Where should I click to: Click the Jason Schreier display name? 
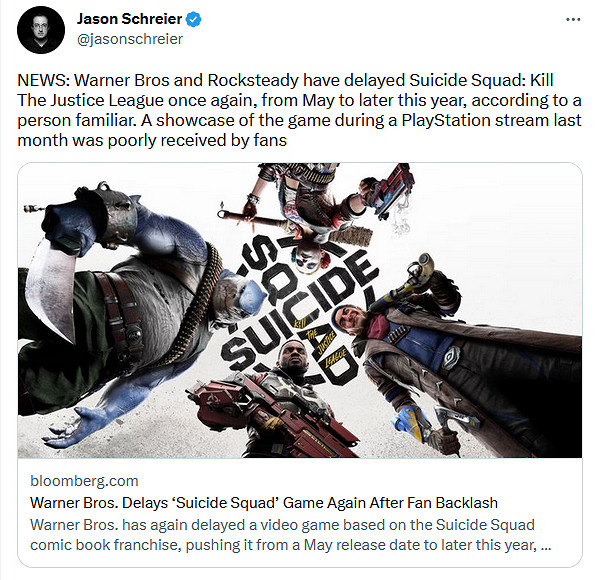point(129,19)
